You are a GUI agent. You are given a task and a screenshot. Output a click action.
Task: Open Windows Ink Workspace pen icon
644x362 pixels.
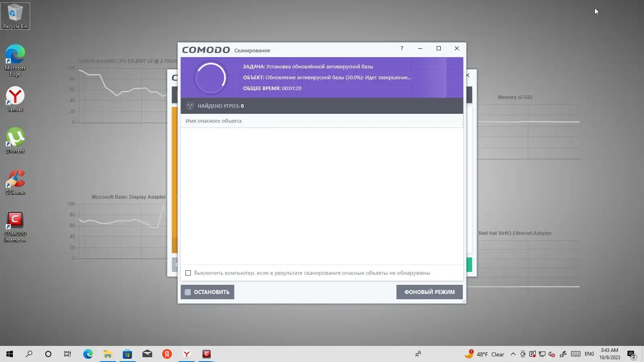(563, 354)
